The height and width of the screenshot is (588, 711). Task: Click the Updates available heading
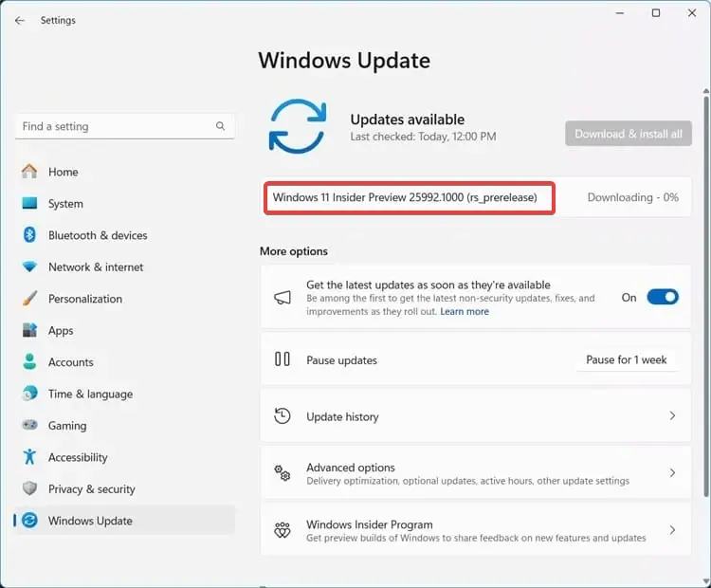click(x=408, y=119)
